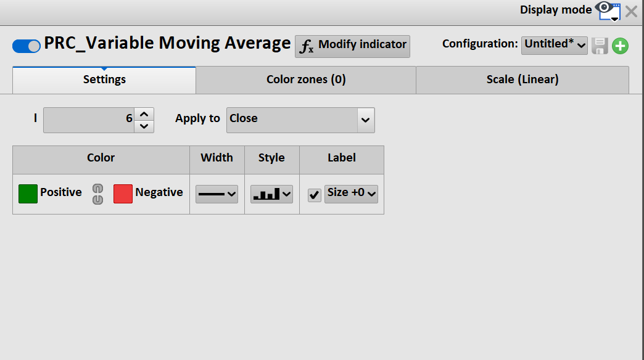Click the Modify indicator button
This screenshot has width=644, height=360.
point(352,46)
